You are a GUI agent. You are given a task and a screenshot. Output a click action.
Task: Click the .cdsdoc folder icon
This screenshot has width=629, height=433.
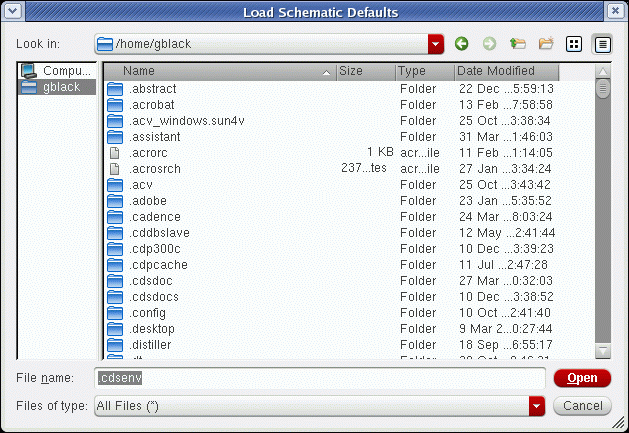115,281
